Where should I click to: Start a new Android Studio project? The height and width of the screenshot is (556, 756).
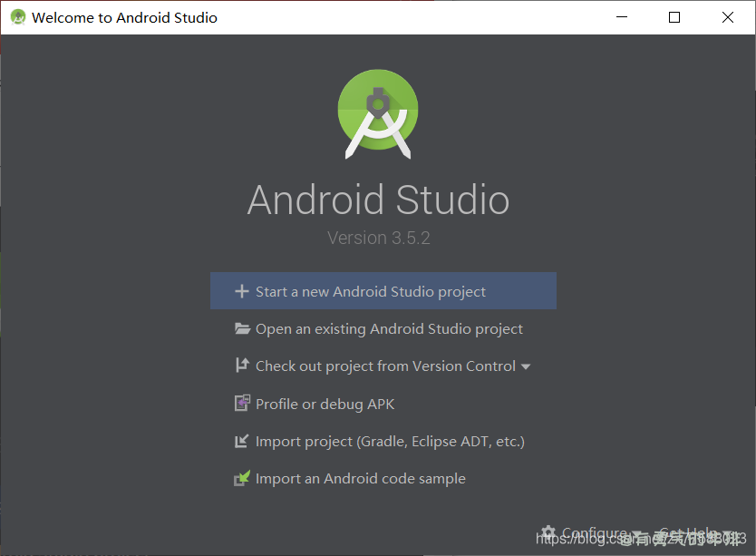tap(383, 291)
